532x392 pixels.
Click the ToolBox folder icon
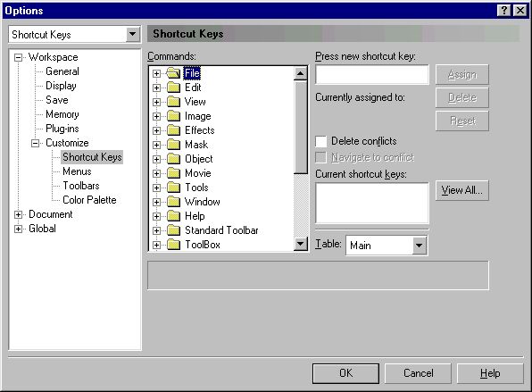(173, 245)
